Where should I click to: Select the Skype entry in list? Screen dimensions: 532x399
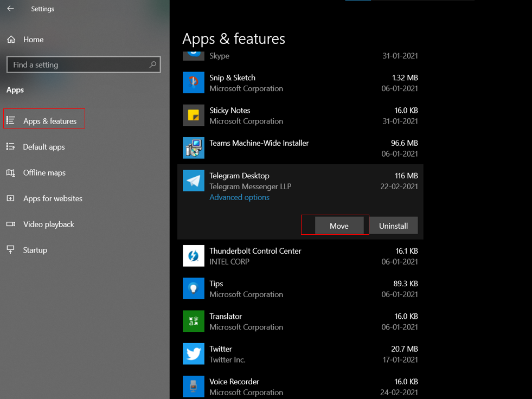pos(219,56)
